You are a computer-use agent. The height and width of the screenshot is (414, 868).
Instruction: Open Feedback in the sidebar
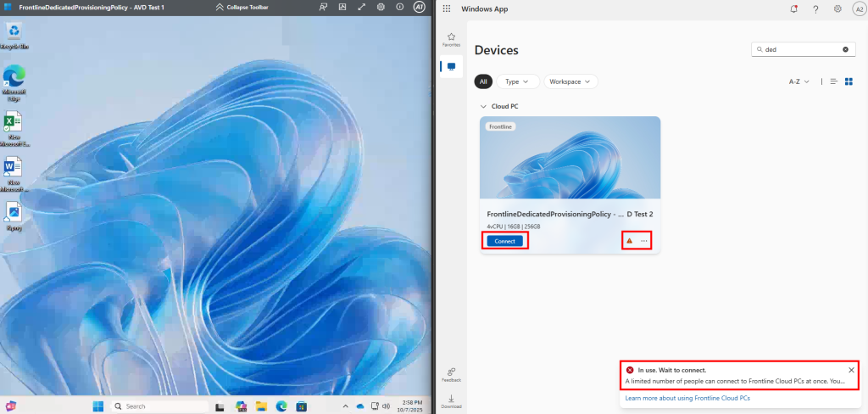point(451,374)
